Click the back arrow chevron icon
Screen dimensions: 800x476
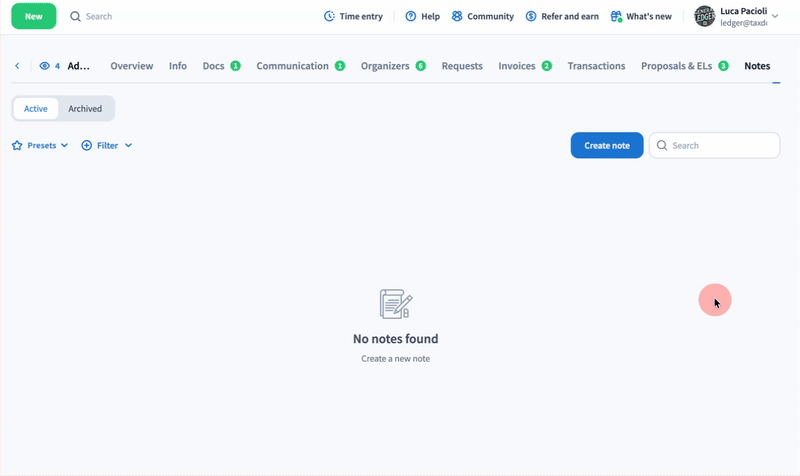point(17,66)
